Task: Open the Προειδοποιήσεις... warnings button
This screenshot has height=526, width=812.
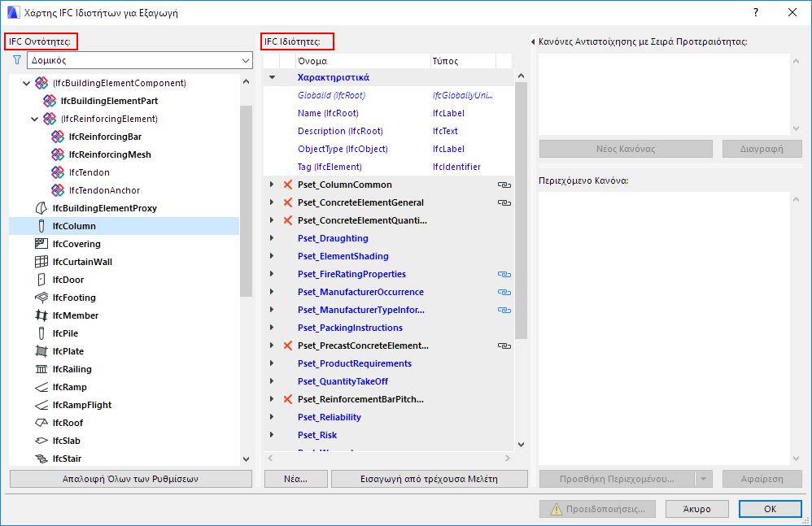Action: pyautogui.click(x=597, y=509)
